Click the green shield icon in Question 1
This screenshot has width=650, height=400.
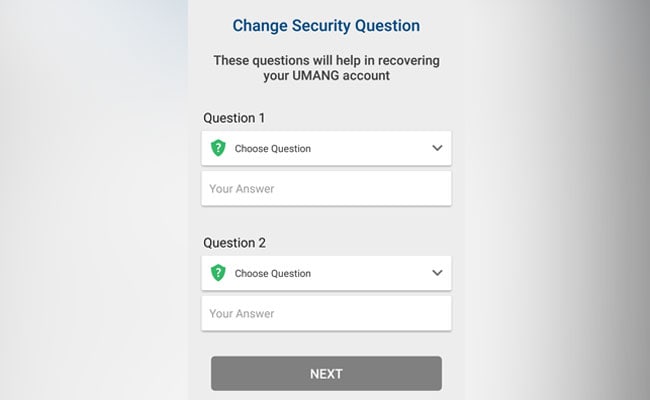click(218, 148)
